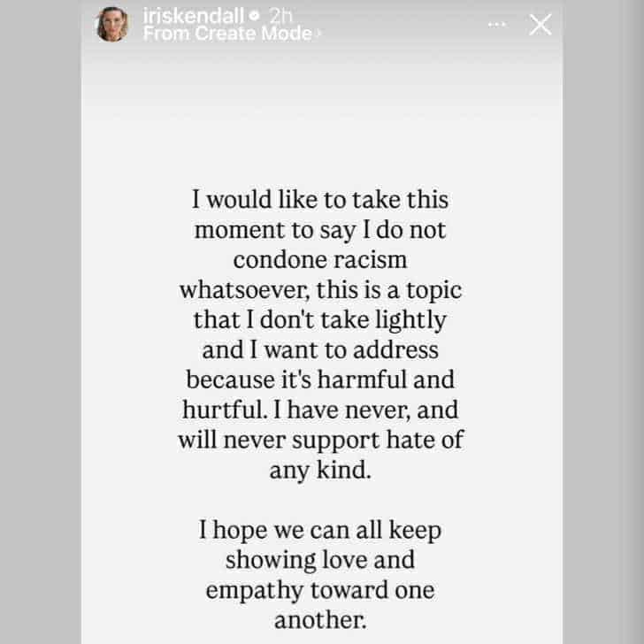Screen dimensions: 644x644
Task: Click the From Create Mode label
Action: coord(226,34)
